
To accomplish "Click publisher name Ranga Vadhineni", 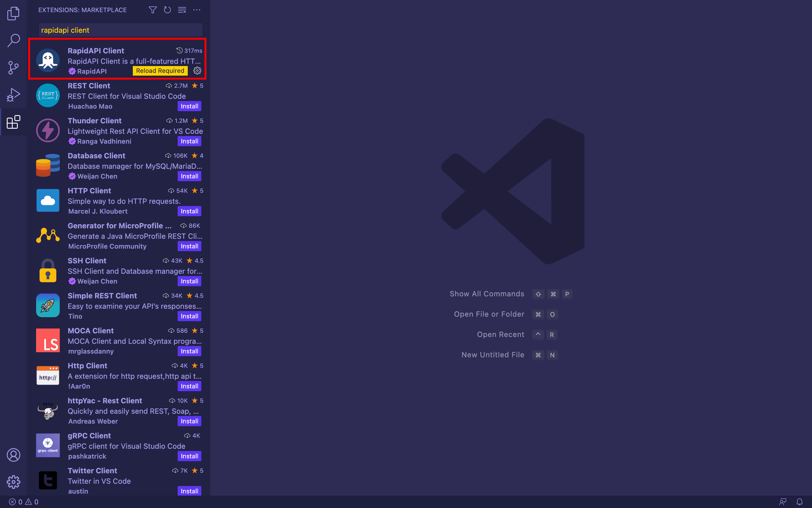I will coord(104,141).
